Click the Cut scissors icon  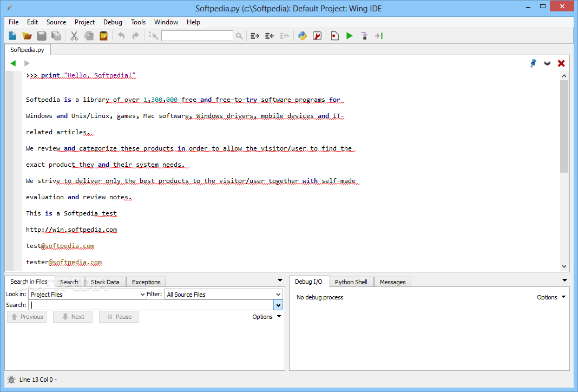coord(74,36)
